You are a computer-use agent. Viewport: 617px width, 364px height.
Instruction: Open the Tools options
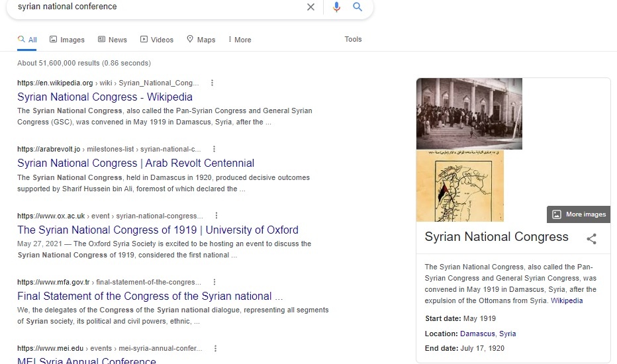(353, 39)
